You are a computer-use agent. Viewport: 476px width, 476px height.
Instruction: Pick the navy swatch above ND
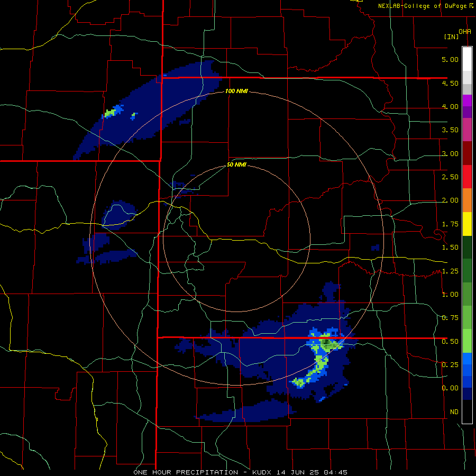pos(467,393)
